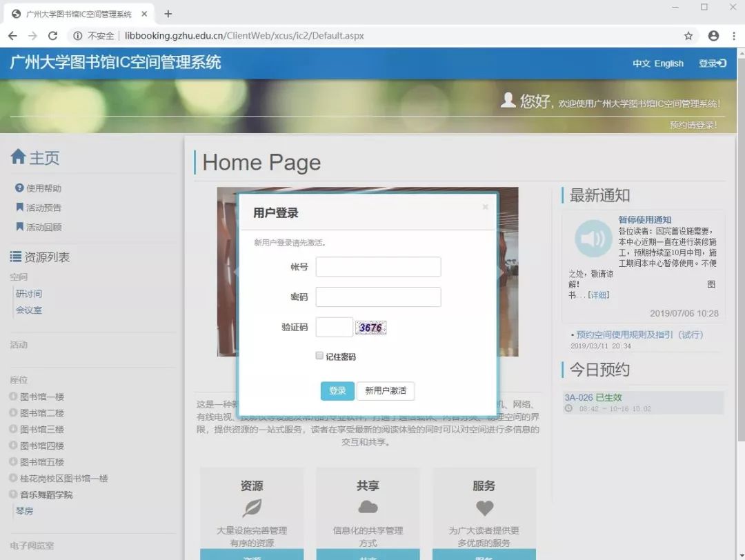
Task: Reload the page with the refresh icon
Action: 52,36
